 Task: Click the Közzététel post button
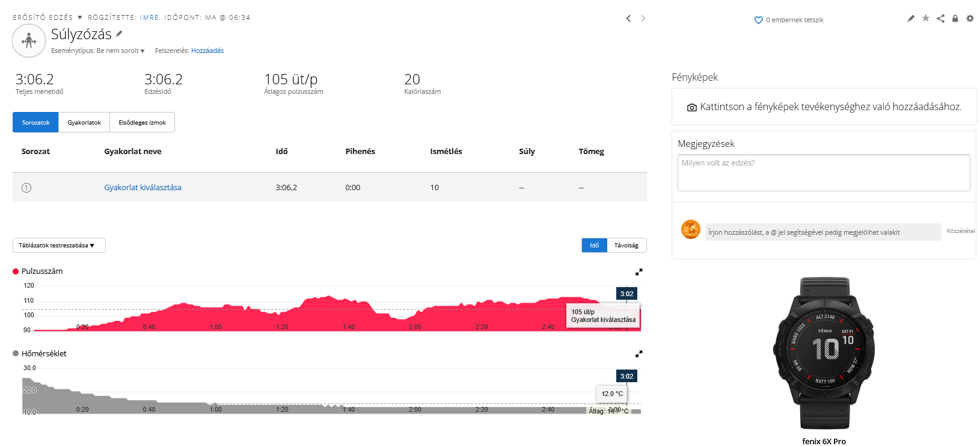click(961, 231)
